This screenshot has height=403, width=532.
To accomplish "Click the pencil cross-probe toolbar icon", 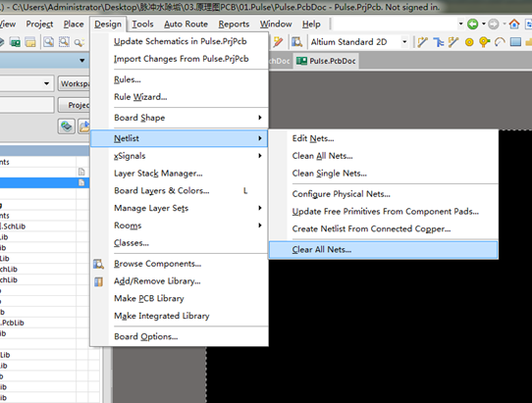I will pyautogui.click(x=278, y=42).
